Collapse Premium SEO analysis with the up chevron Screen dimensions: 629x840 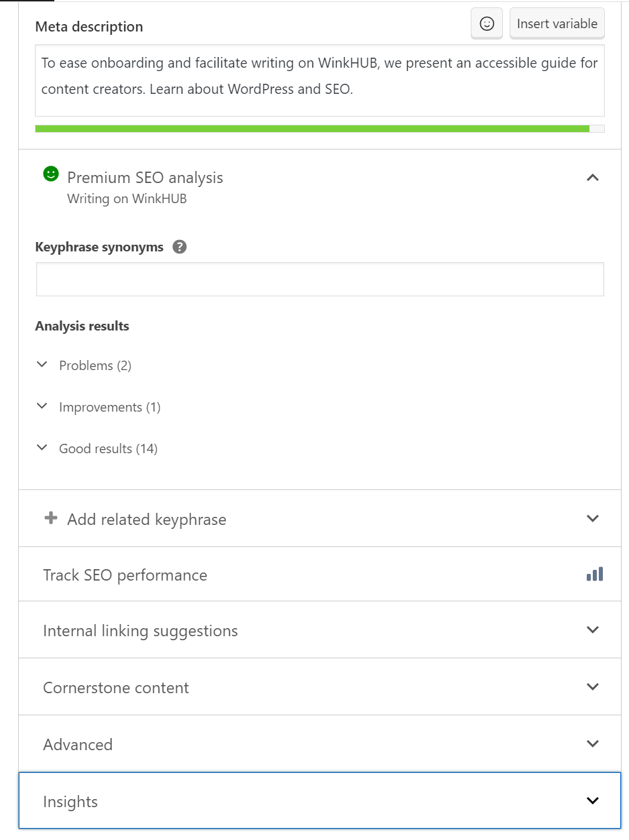pyautogui.click(x=592, y=178)
